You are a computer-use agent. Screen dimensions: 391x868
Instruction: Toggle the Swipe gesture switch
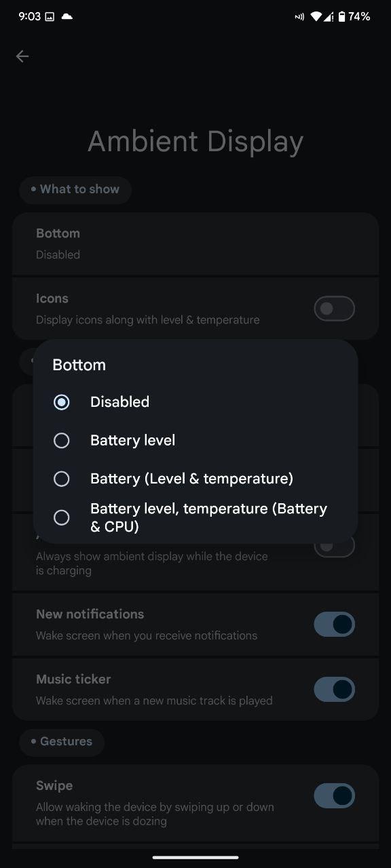(334, 796)
